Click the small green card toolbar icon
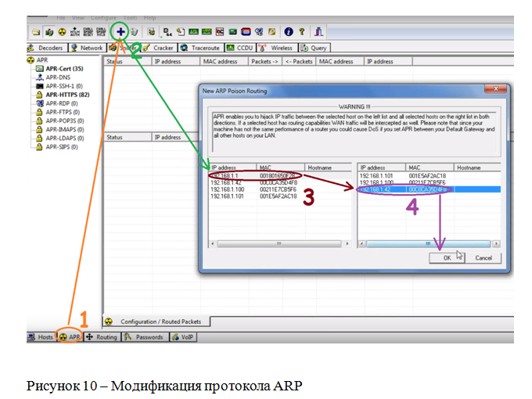The height and width of the screenshot is (399, 532). click(x=233, y=32)
